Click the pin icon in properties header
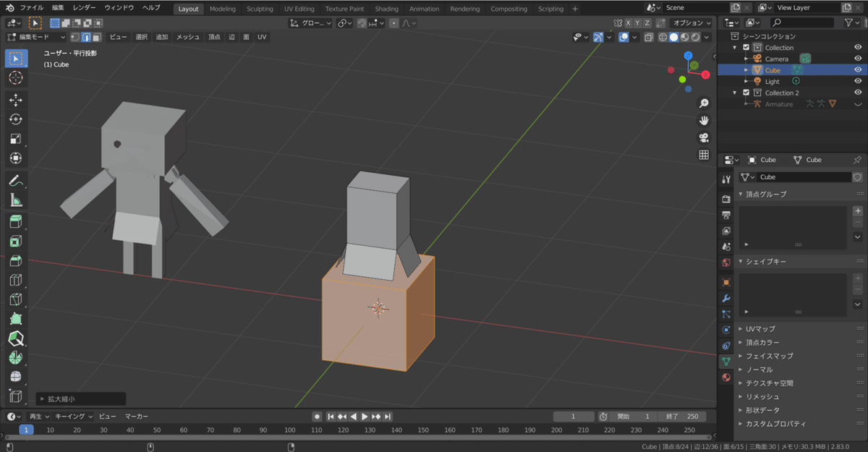This screenshot has width=868, height=452. (857, 160)
